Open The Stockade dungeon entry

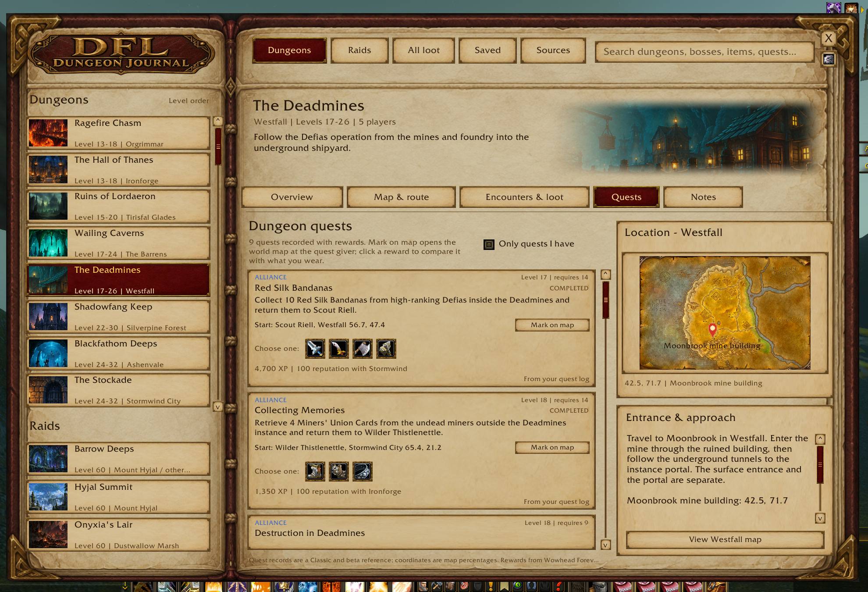118,390
